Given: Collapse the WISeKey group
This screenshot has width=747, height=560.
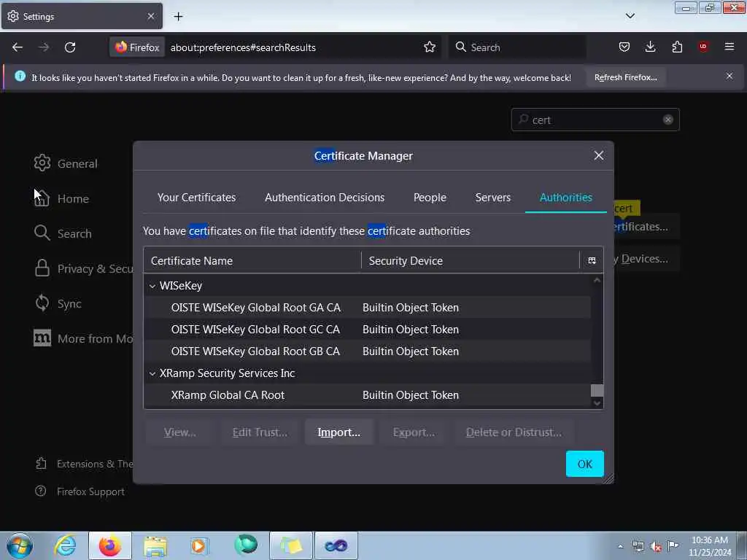Looking at the screenshot, I should coord(152,286).
